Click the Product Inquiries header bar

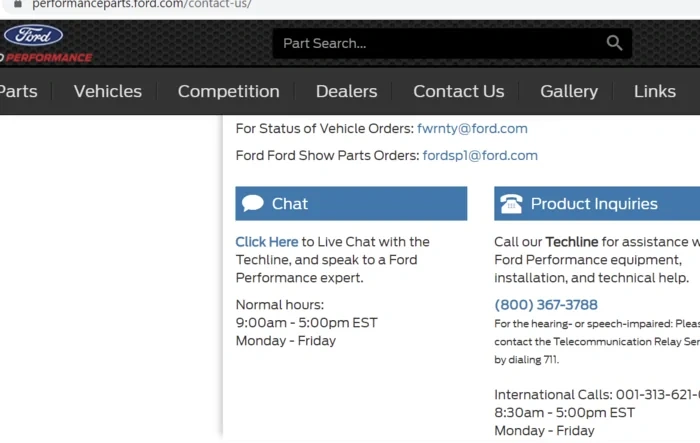point(597,204)
